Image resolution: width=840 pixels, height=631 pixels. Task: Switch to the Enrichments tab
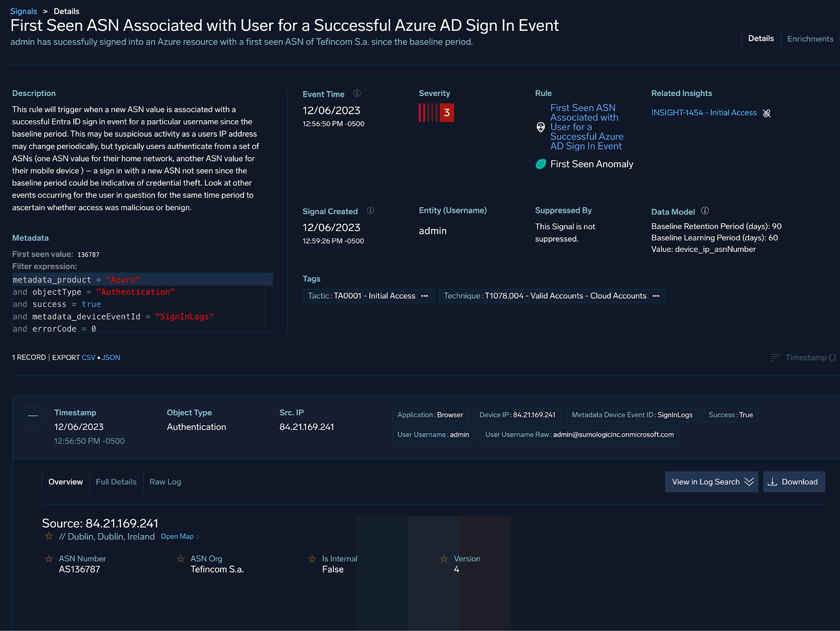810,38
